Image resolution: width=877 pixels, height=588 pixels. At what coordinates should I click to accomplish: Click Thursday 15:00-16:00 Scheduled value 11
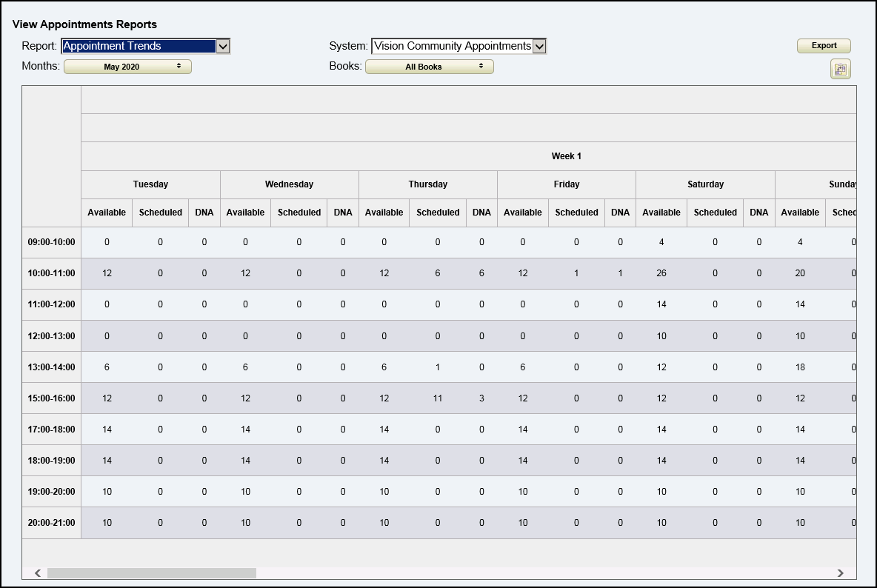click(x=438, y=398)
